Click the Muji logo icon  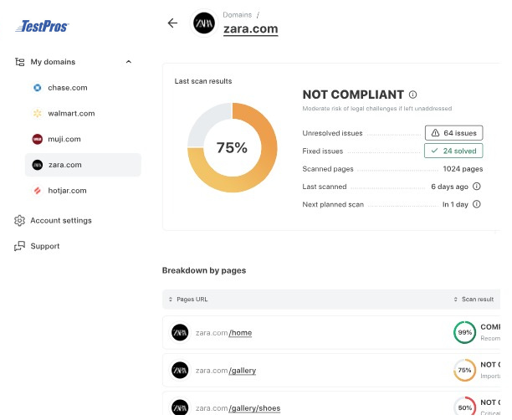click(x=38, y=139)
